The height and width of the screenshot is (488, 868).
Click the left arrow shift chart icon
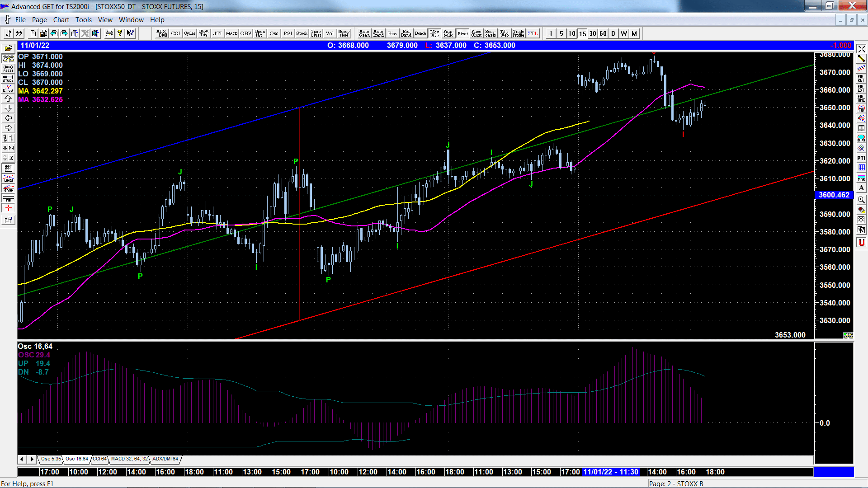click(x=8, y=118)
